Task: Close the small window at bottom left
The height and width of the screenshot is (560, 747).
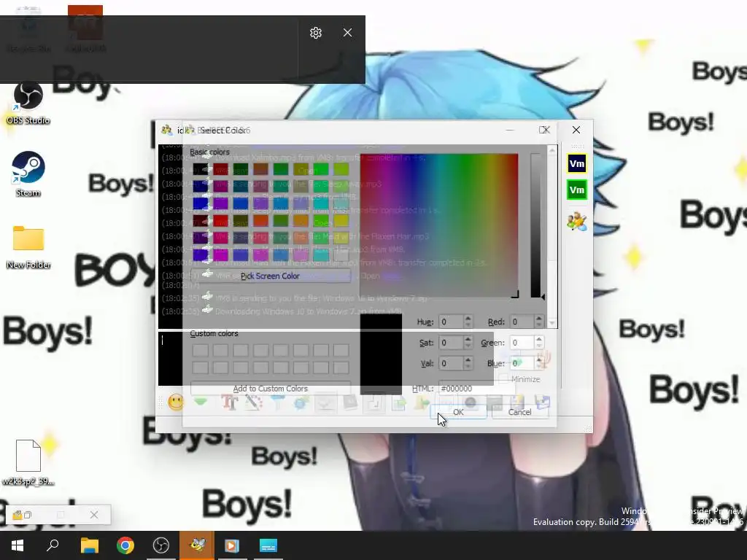Action: click(94, 515)
